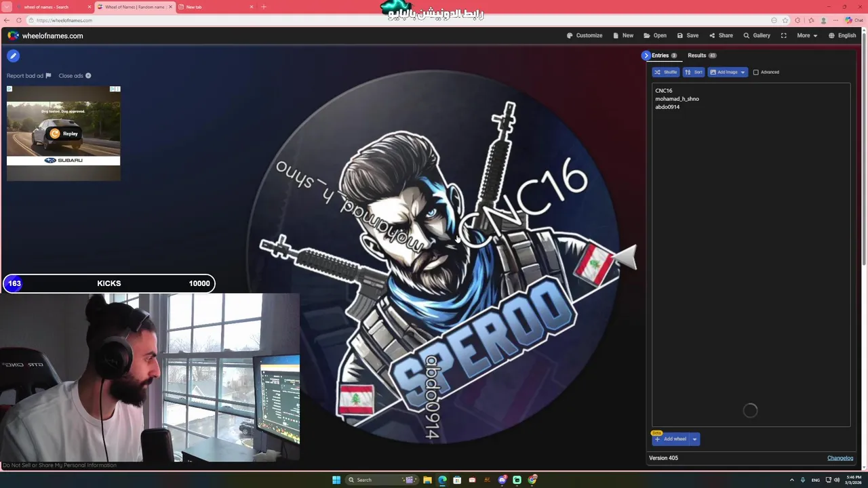The image size is (868, 488).
Task: Shuffle the entries list
Action: (666, 72)
